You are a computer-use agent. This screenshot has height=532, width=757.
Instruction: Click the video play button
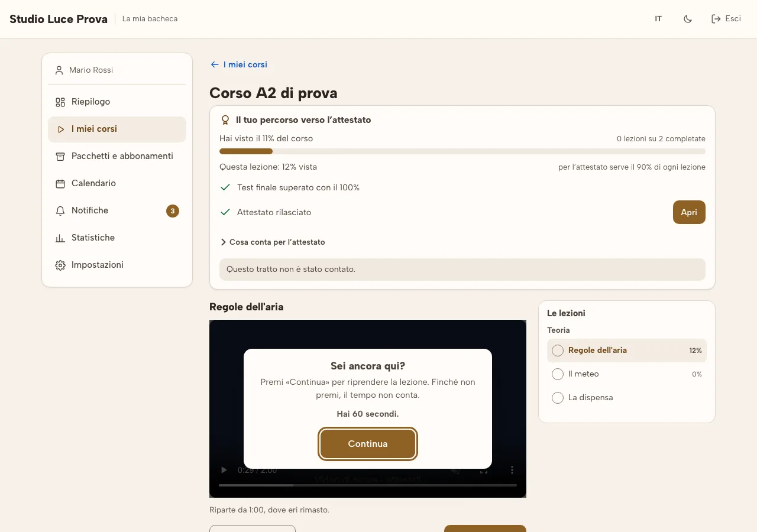point(224,470)
